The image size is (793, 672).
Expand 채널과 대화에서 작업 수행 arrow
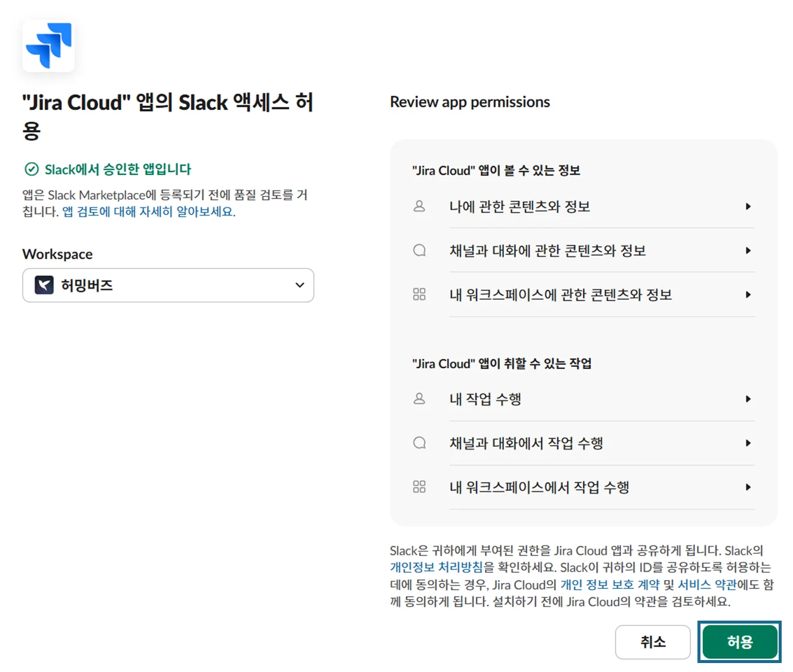click(x=748, y=443)
